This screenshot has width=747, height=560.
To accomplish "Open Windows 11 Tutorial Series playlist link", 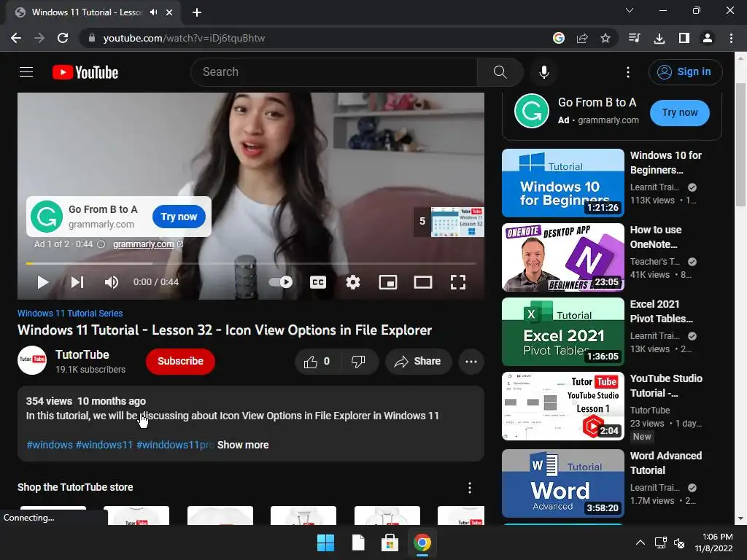I will click(70, 314).
